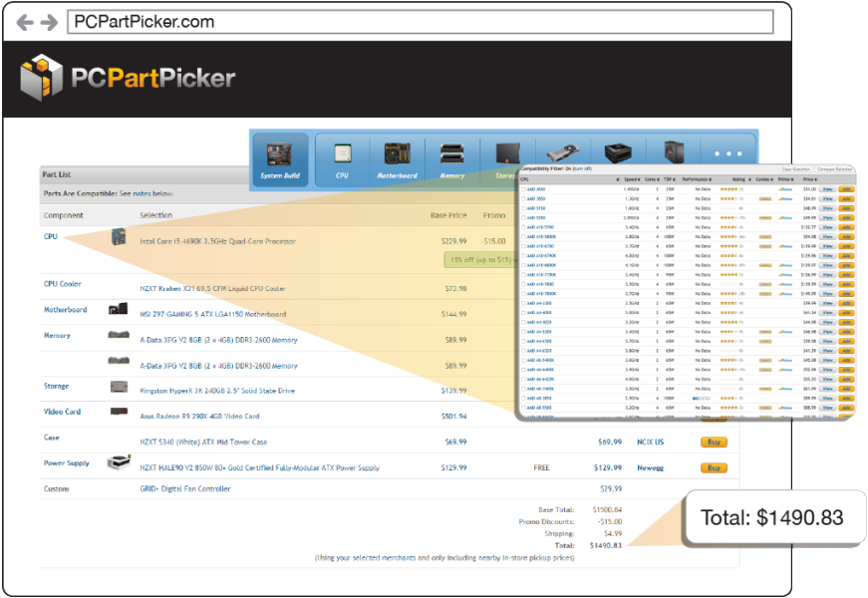Open the Video Card component link
The width and height of the screenshot is (868, 598).
(62, 411)
